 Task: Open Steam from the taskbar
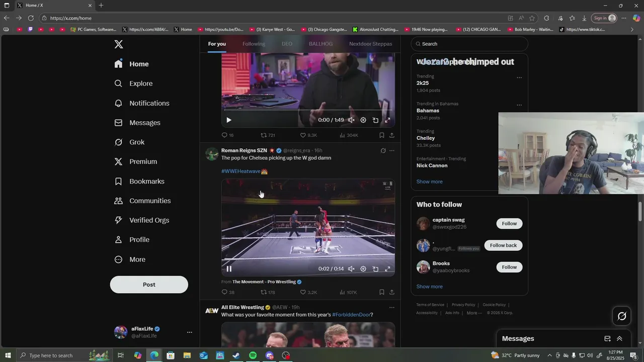click(x=236, y=355)
